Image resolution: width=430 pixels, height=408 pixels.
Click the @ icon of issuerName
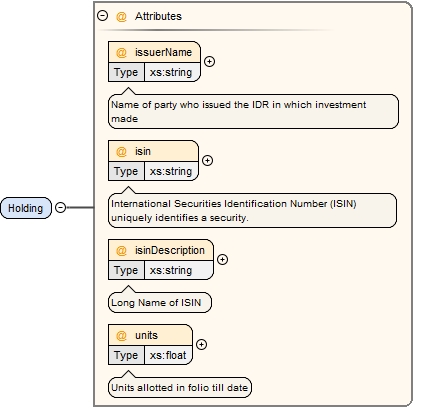pos(121,53)
